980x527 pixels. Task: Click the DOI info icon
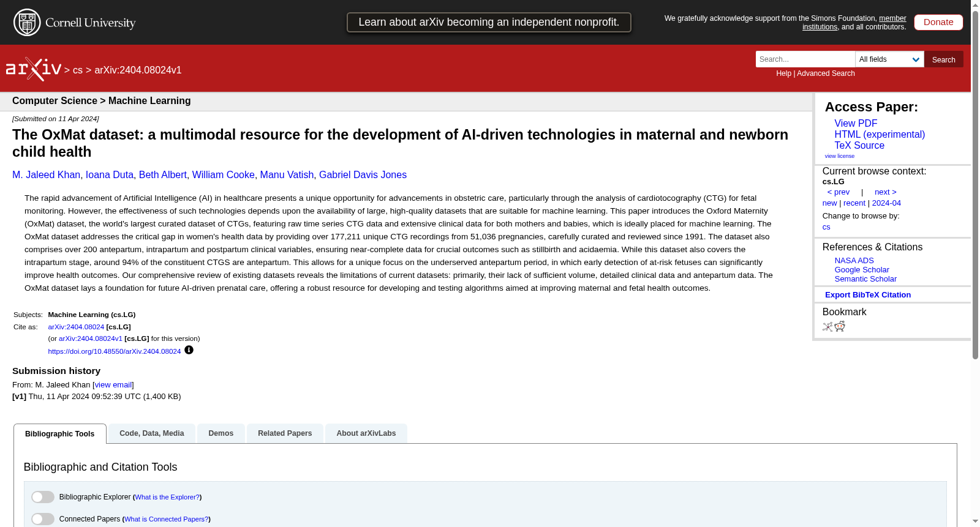(x=189, y=350)
